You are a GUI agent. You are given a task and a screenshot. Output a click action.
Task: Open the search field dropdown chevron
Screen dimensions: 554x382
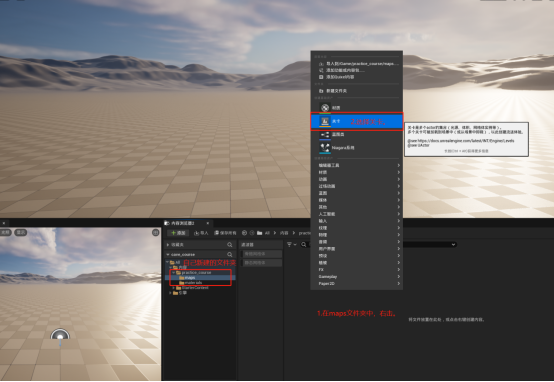[x=453, y=245]
